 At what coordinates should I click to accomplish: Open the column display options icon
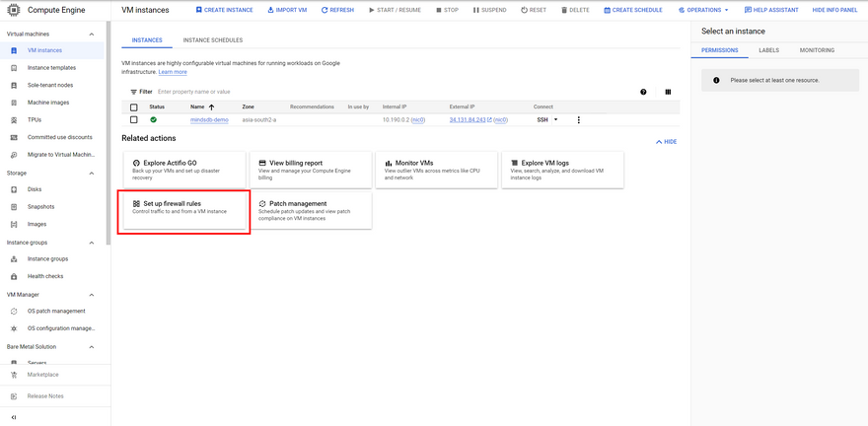[x=668, y=92]
